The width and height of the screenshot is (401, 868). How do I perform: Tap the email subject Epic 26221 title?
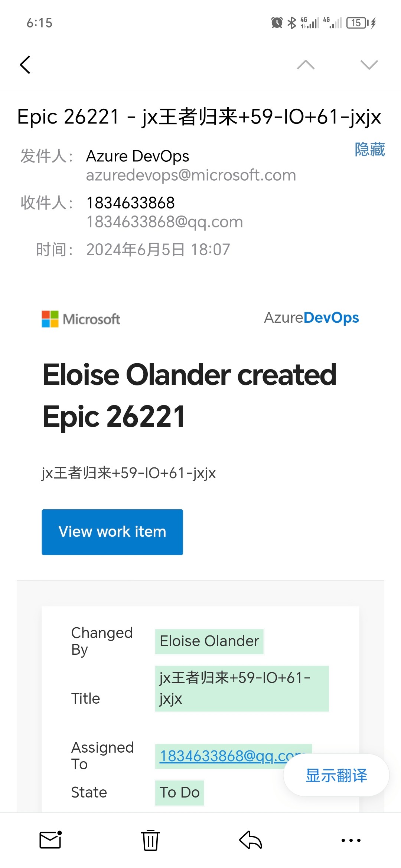tap(199, 117)
